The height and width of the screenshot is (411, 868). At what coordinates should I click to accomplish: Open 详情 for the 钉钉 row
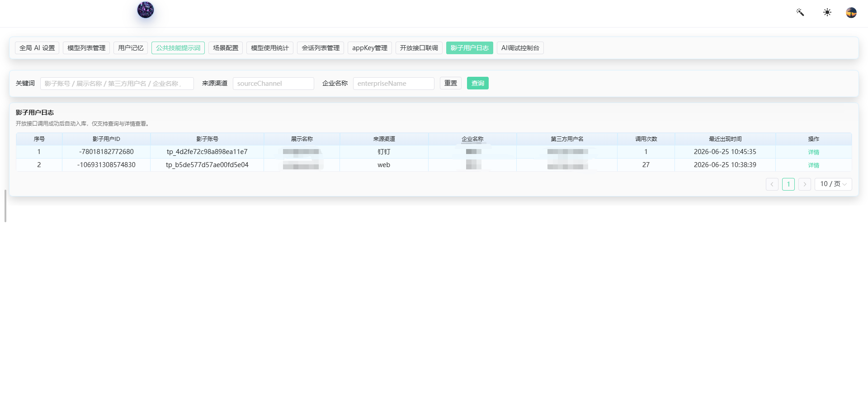[x=814, y=152]
